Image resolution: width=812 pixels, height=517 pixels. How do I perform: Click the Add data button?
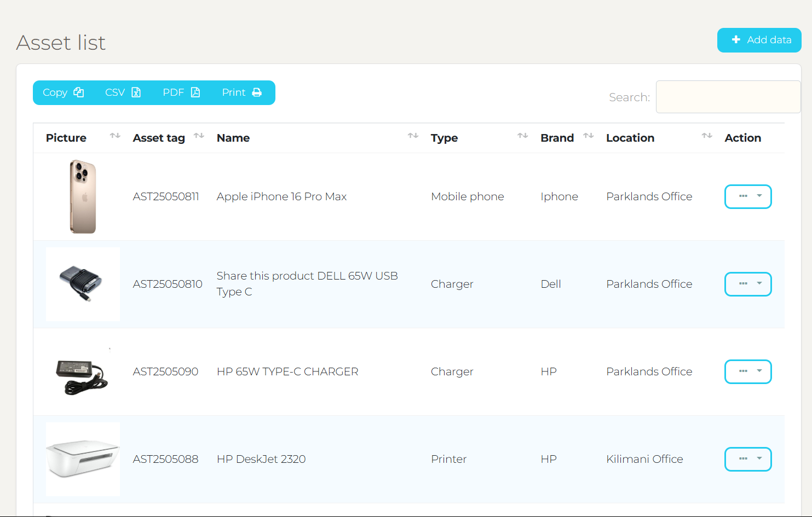coord(759,40)
